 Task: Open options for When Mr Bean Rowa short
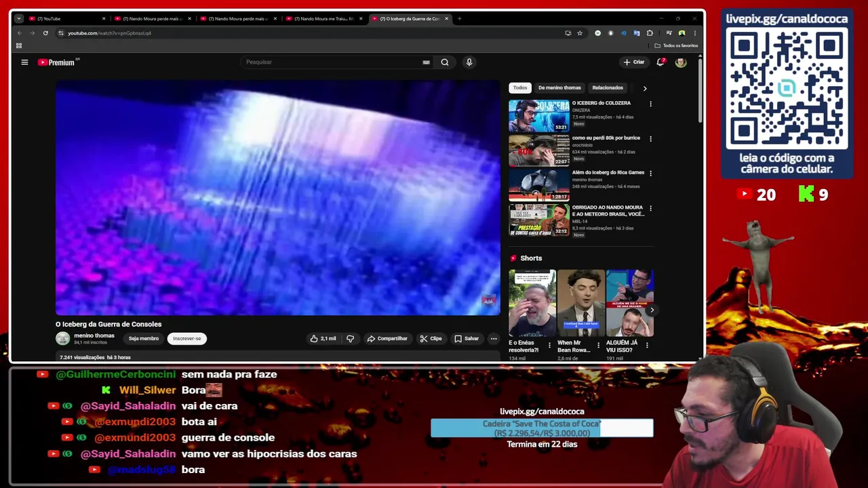tap(597, 345)
